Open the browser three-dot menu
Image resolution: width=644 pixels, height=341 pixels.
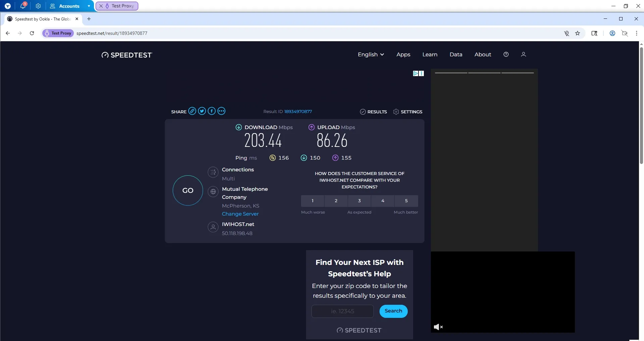click(x=636, y=33)
